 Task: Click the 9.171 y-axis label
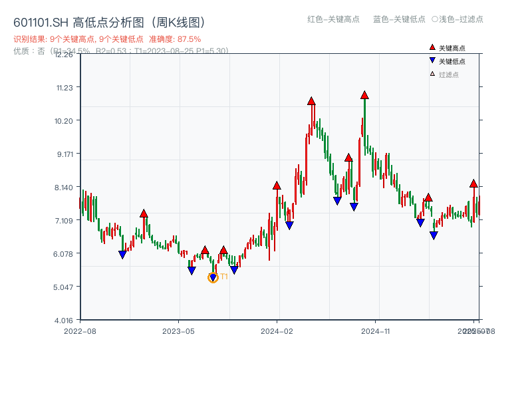pos(65,154)
